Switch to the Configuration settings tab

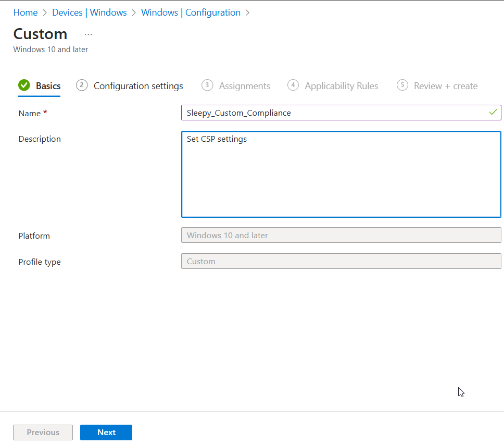138,85
